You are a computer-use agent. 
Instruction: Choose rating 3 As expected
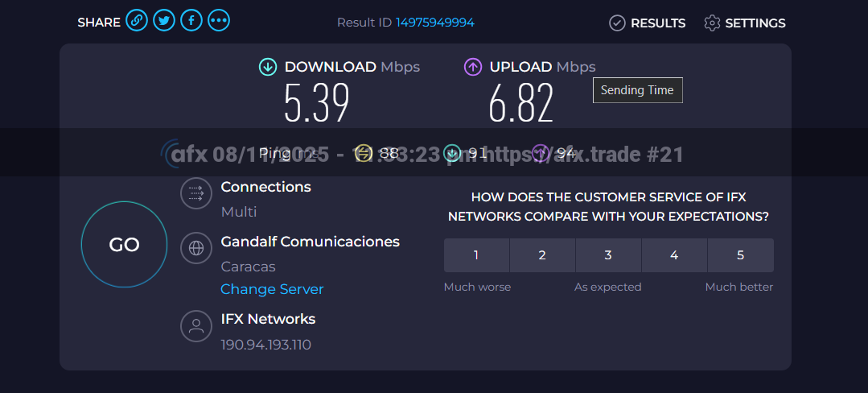[x=608, y=255]
